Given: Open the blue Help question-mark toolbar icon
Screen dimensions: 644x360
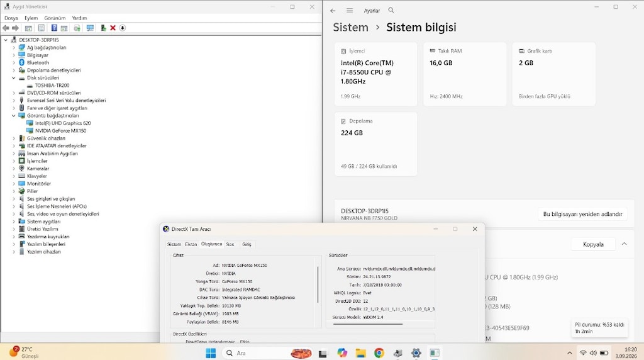Looking at the screenshot, I should click(54, 28).
